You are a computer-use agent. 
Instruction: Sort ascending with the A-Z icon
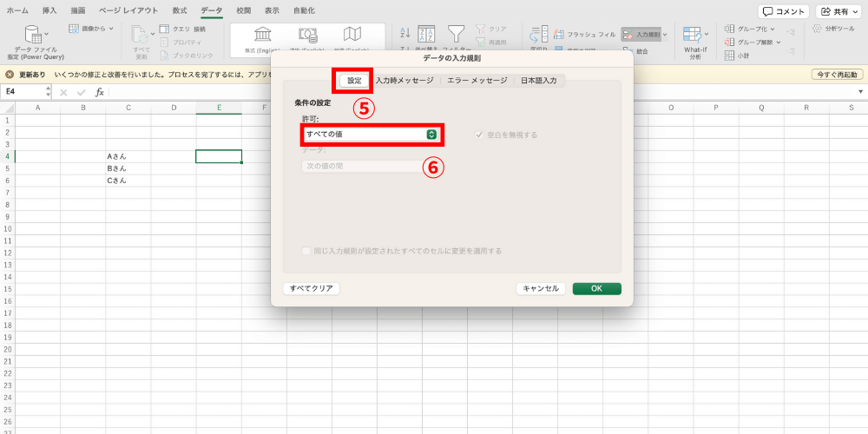[x=404, y=32]
